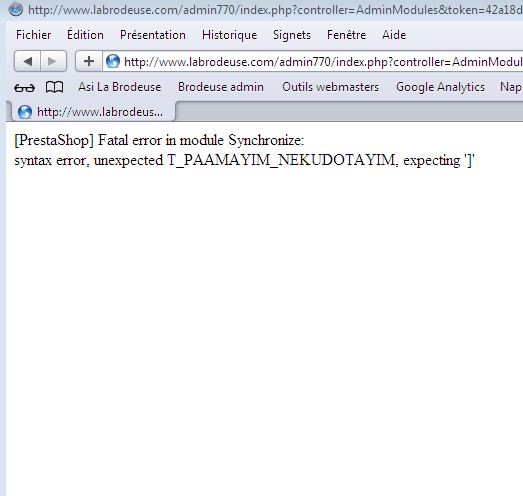Click the T_PAAMAYIM_NEKUDOTAYIM syntax error line
The image size is (523, 496).
click(x=244, y=161)
